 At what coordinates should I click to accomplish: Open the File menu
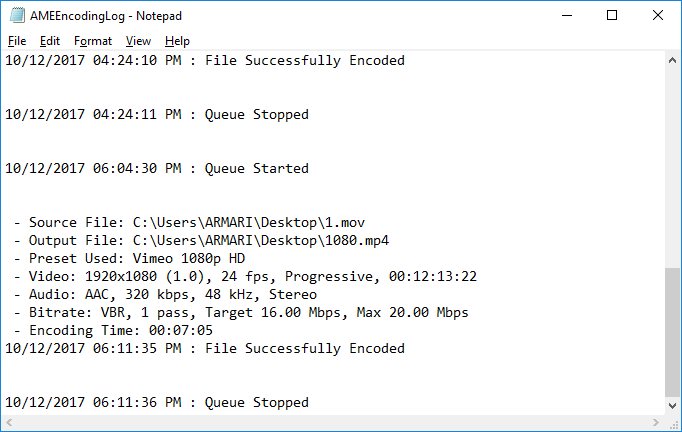tap(17, 41)
